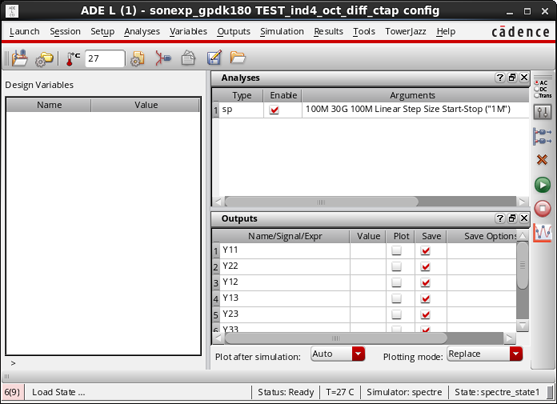Screen dimensions: 557x404
Task: Click the green Netlist and Run icon
Action: (x=542, y=185)
